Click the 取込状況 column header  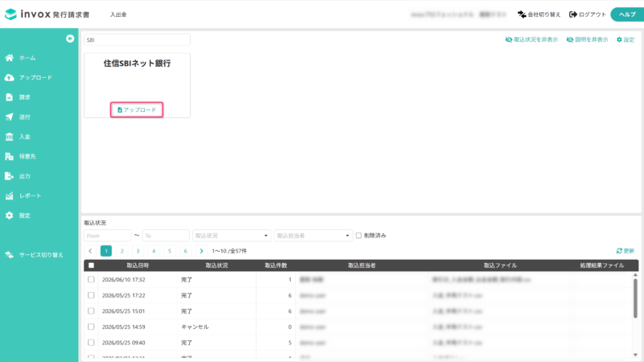pos(217,265)
